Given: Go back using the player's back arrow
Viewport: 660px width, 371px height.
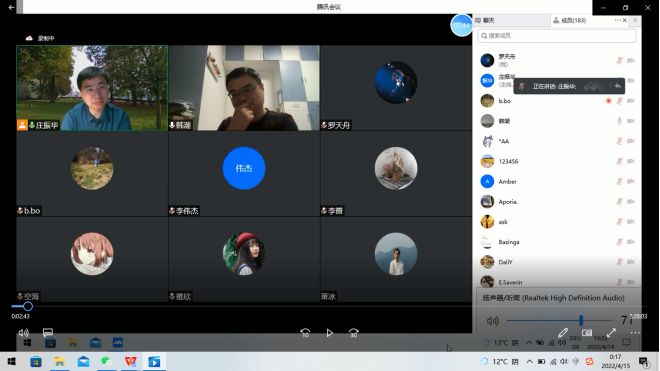Looking at the screenshot, I should coord(11,7).
